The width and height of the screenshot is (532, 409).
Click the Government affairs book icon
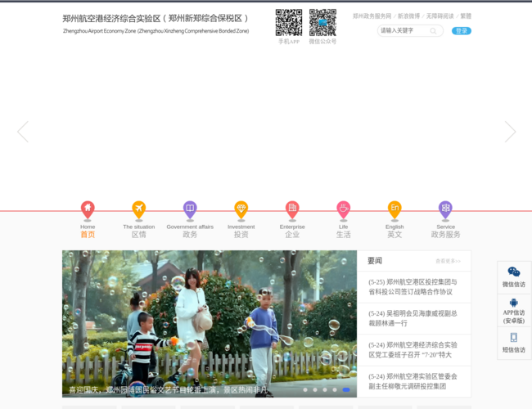point(190,210)
